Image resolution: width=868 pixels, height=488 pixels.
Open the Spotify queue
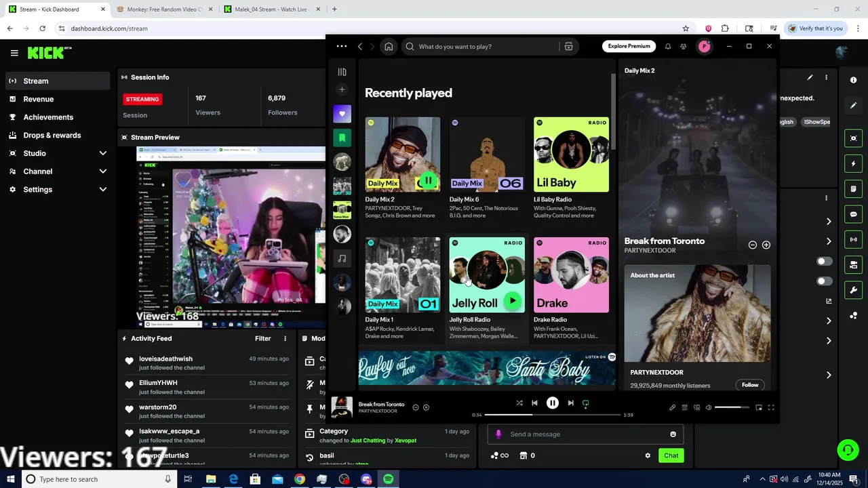(684, 407)
